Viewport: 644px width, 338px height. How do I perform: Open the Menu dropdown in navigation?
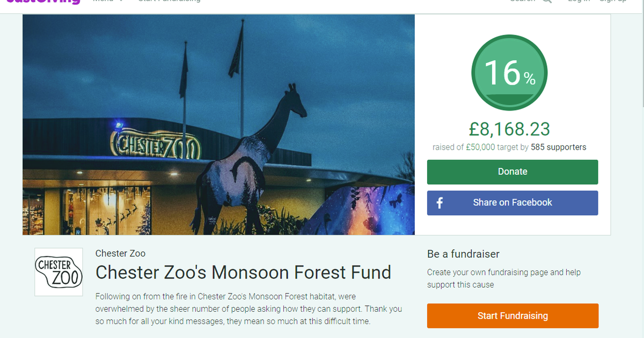pyautogui.click(x=103, y=2)
